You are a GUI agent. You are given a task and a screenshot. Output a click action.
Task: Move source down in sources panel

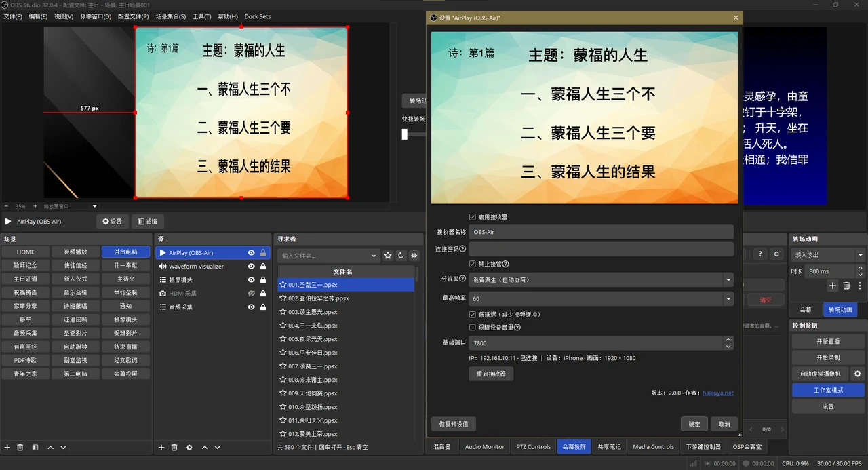click(217, 448)
